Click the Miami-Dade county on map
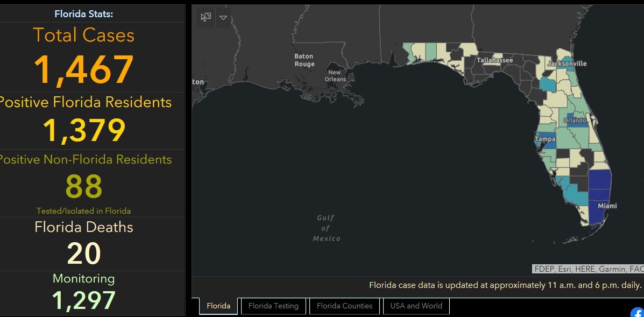Image resolution: width=644 pixels, height=317 pixels. point(598,213)
